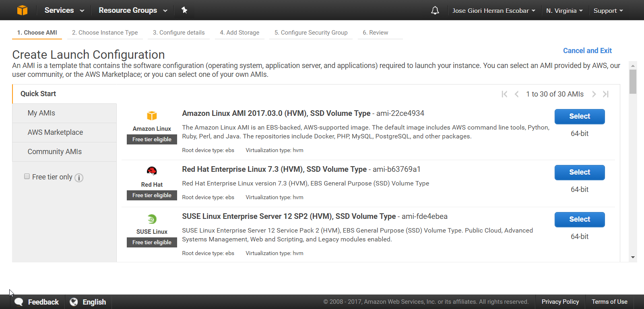Select the Amazon Linux AMI 2017.03.0

[579, 116]
